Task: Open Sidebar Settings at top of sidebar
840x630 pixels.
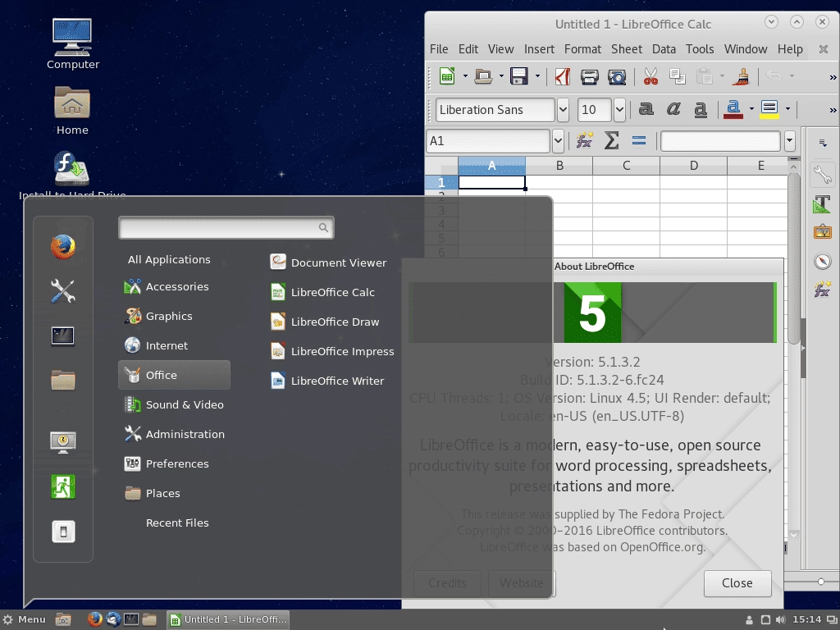Action: [x=822, y=143]
